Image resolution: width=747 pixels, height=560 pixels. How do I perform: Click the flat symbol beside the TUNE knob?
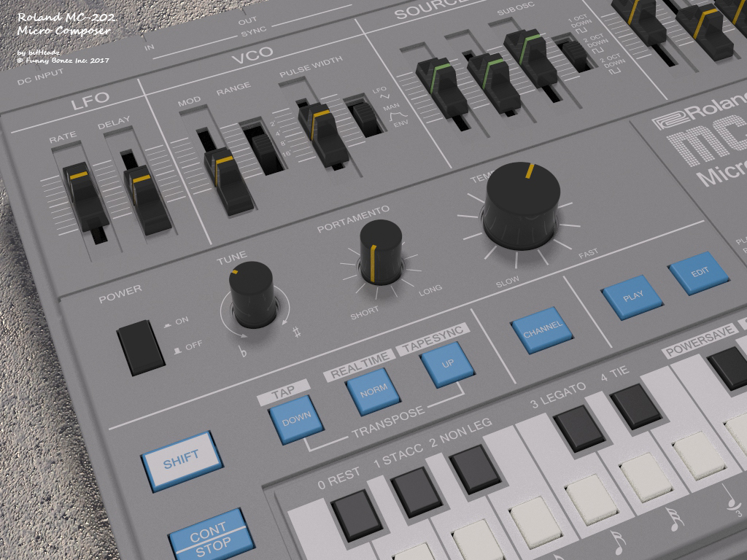[243, 351]
